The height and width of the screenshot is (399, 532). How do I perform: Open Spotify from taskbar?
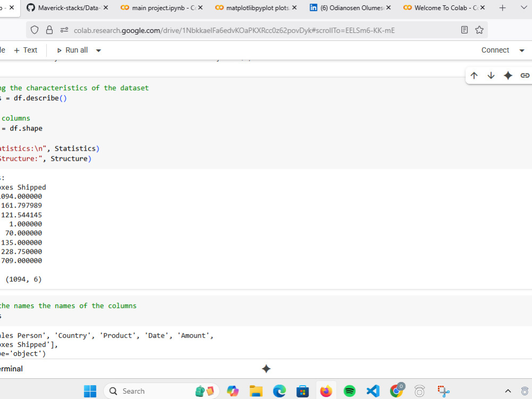(350, 391)
